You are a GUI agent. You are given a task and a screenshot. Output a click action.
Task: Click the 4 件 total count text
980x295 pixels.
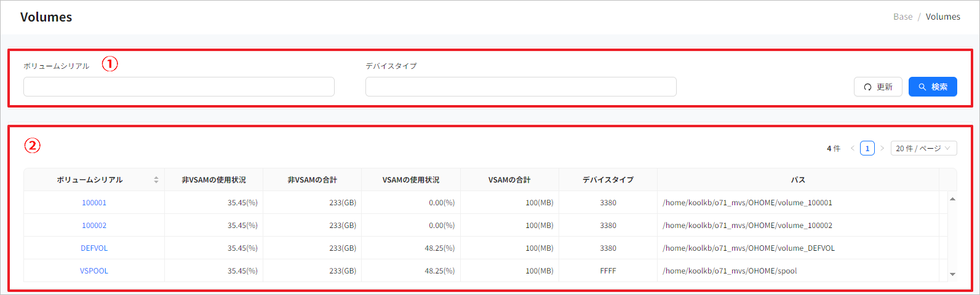(x=834, y=149)
